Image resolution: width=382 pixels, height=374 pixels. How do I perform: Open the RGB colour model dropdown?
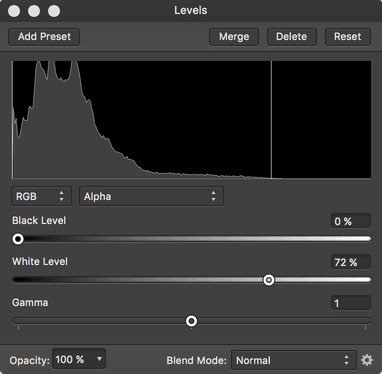point(41,196)
